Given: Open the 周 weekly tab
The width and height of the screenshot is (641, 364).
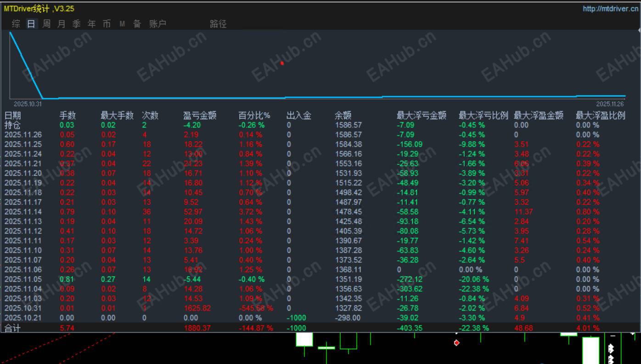Looking at the screenshot, I should coord(46,24).
